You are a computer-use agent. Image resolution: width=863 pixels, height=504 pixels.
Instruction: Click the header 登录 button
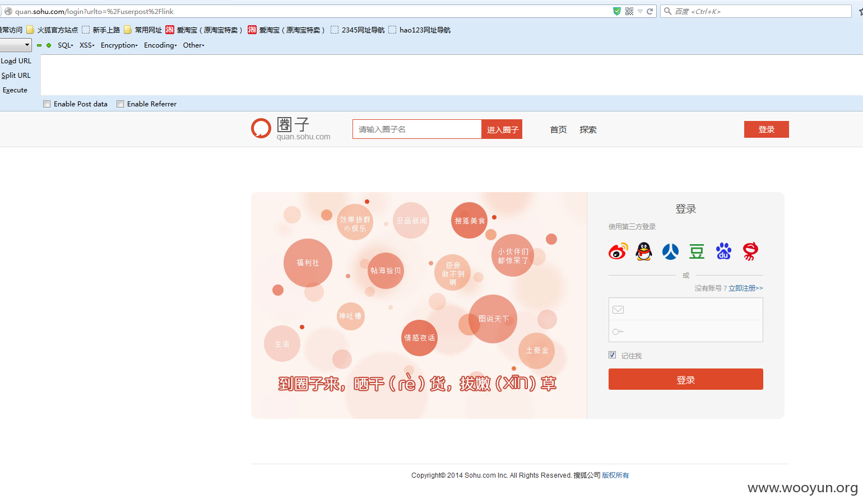point(767,129)
